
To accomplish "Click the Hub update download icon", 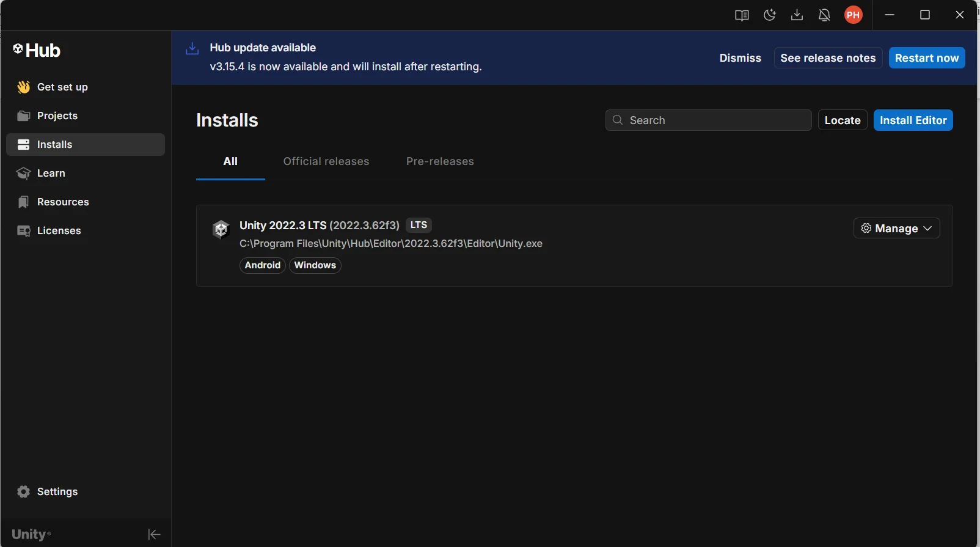I will (192, 48).
